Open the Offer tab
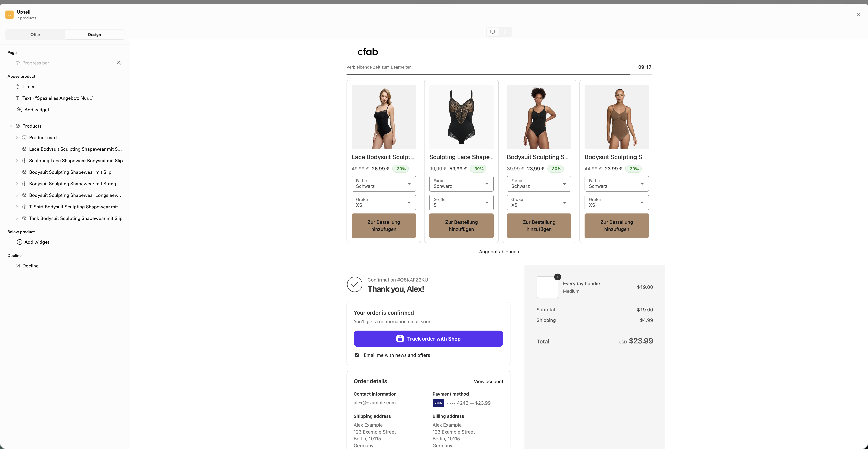The width and height of the screenshot is (868, 449). tap(35, 34)
